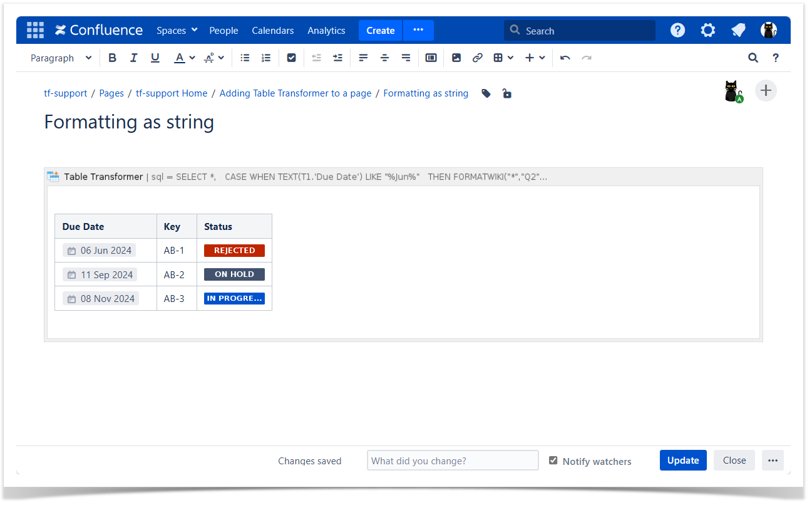The width and height of the screenshot is (812, 505).
Task: Insert a link using toolbar icon
Action: pyautogui.click(x=478, y=58)
